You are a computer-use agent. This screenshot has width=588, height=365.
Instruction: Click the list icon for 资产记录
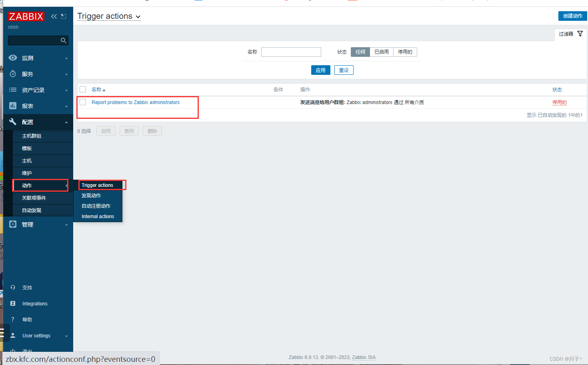13,90
